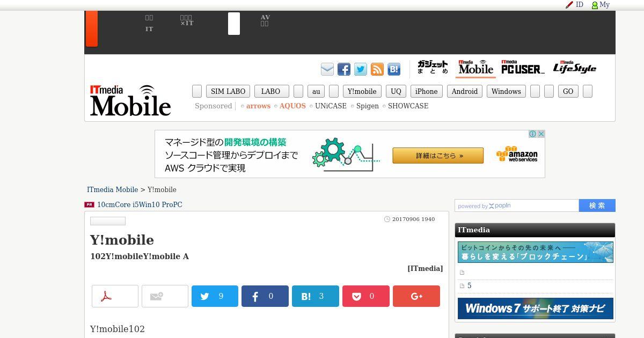
Task: Click the [ITmedia] author credit
Action: [x=425, y=269]
